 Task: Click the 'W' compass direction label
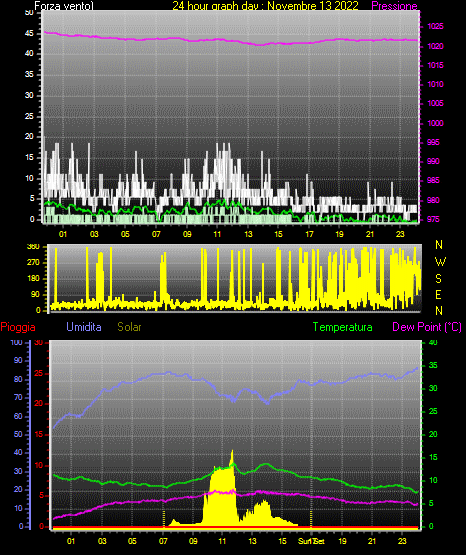coord(440,262)
